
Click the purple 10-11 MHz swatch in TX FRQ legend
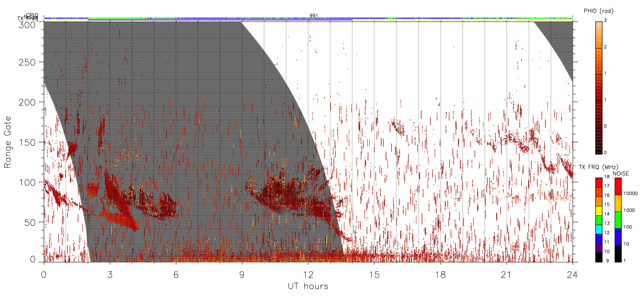pyautogui.click(x=599, y=248)
